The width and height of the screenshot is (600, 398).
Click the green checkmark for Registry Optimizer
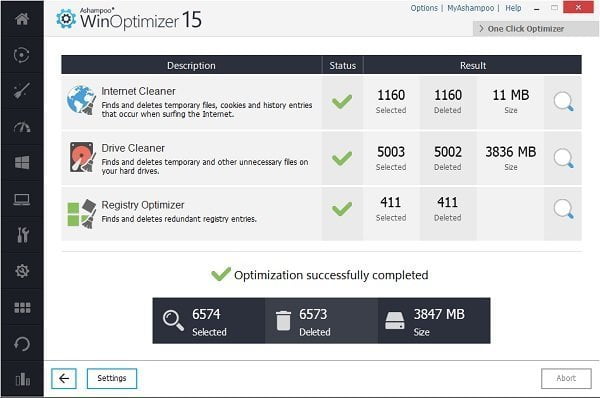342,209
